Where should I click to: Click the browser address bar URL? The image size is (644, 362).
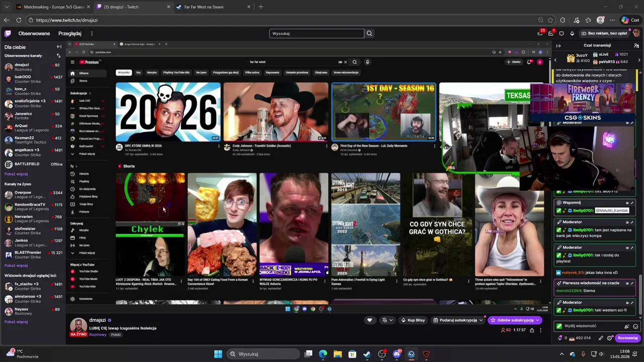(67, 20)
